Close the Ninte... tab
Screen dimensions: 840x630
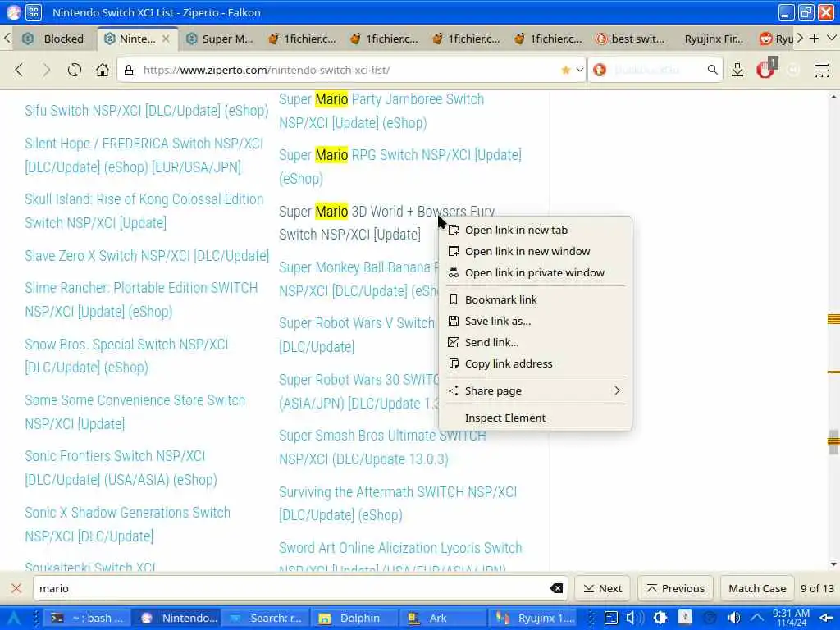click(x=166, y=39)
